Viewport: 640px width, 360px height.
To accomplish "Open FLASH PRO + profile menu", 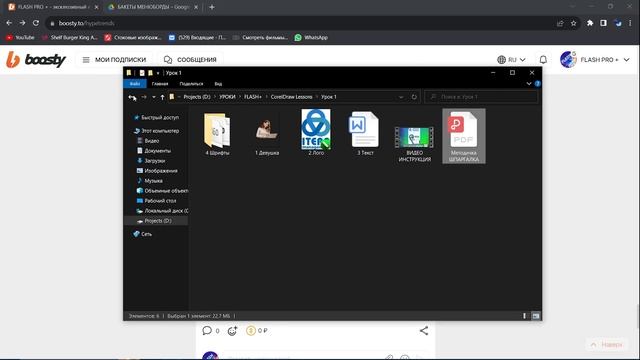I will point(595,60).
